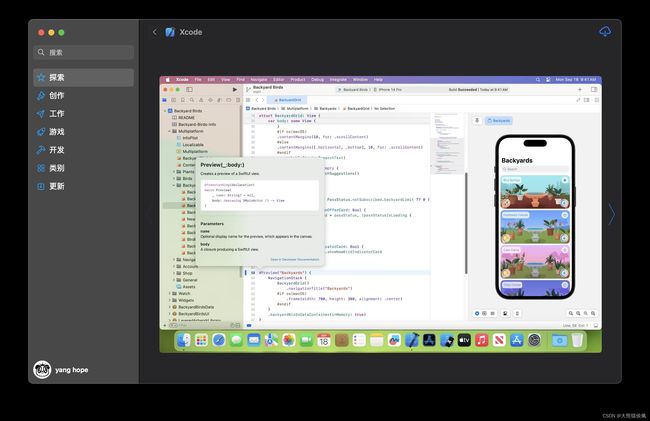Show the next Xcode screenshot with right arrow
The height and width of the screenshot is (421, 650).
click(x=611, y=215)
